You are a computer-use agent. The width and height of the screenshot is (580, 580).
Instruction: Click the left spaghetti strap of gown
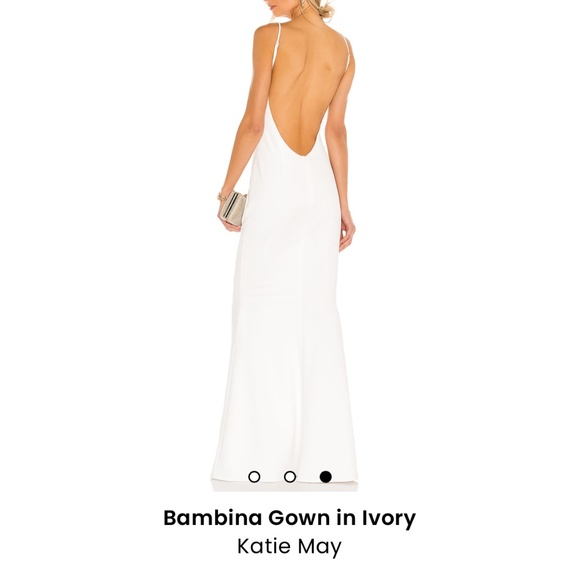[277, 41]
